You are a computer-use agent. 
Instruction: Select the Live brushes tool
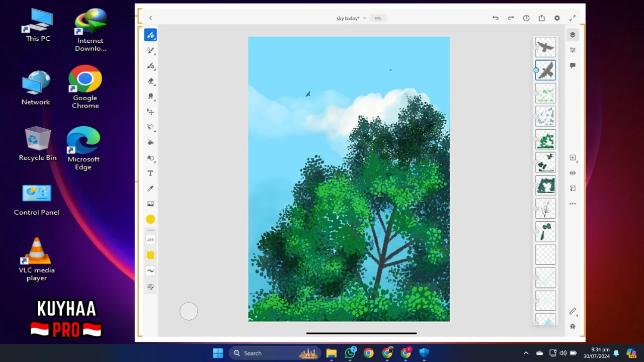click(150, 50)
